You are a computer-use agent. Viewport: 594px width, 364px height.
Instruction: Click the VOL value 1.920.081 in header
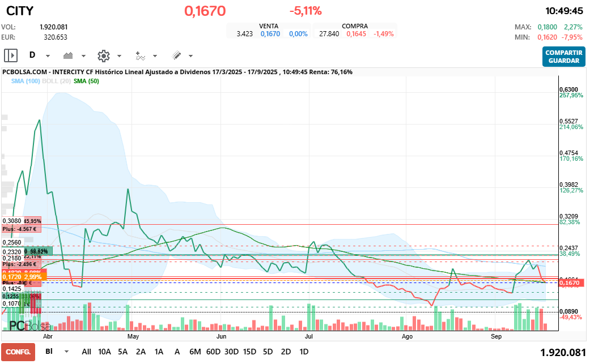click(54, 27)
